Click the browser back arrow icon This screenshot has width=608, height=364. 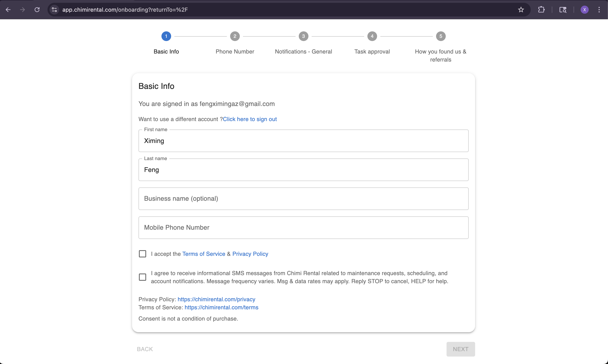tap(8, 10)
